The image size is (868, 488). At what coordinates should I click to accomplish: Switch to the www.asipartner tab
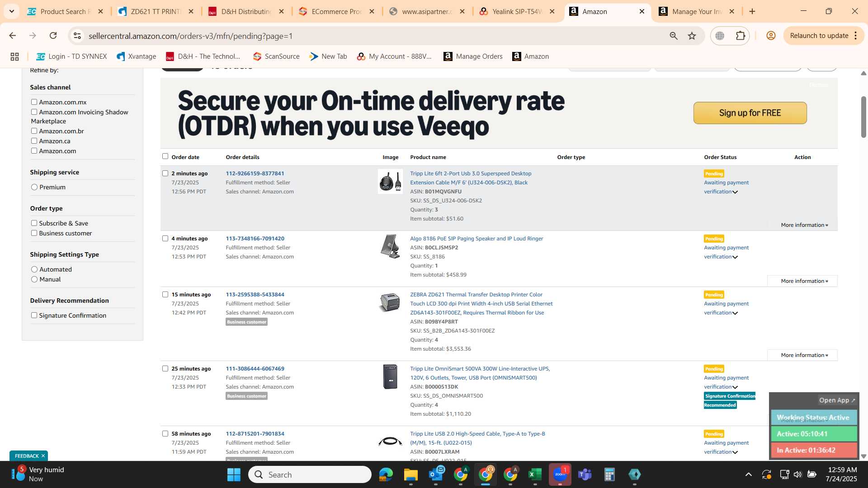427,11
